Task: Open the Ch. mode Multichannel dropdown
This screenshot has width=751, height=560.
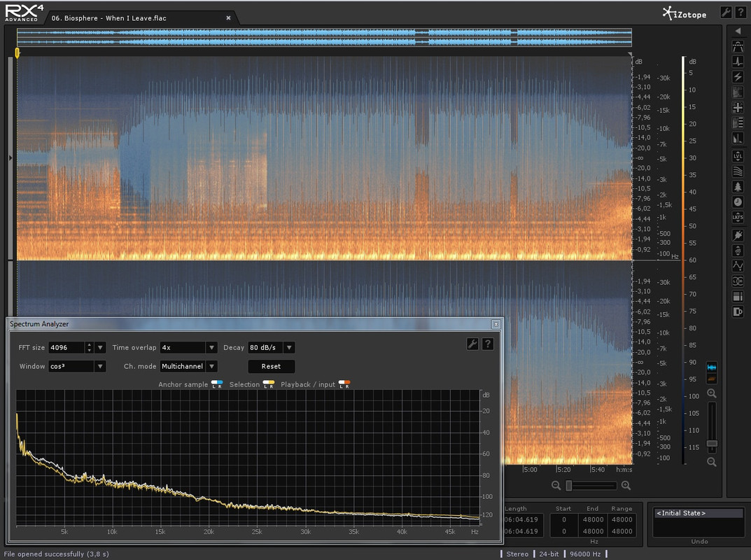Action: (x=189, y=366)
